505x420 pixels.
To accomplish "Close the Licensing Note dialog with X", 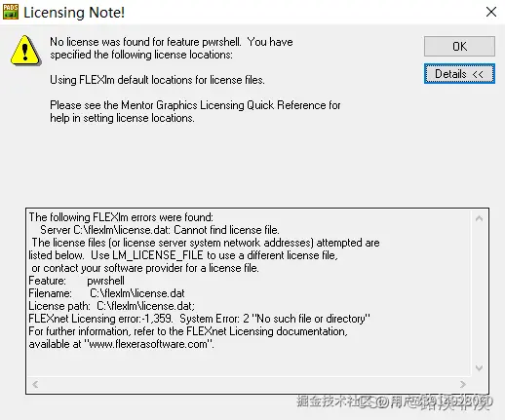I will click(491, 12).
